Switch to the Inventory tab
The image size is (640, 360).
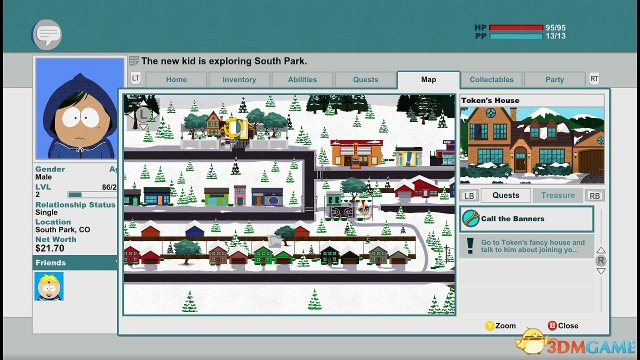[239, 80]
